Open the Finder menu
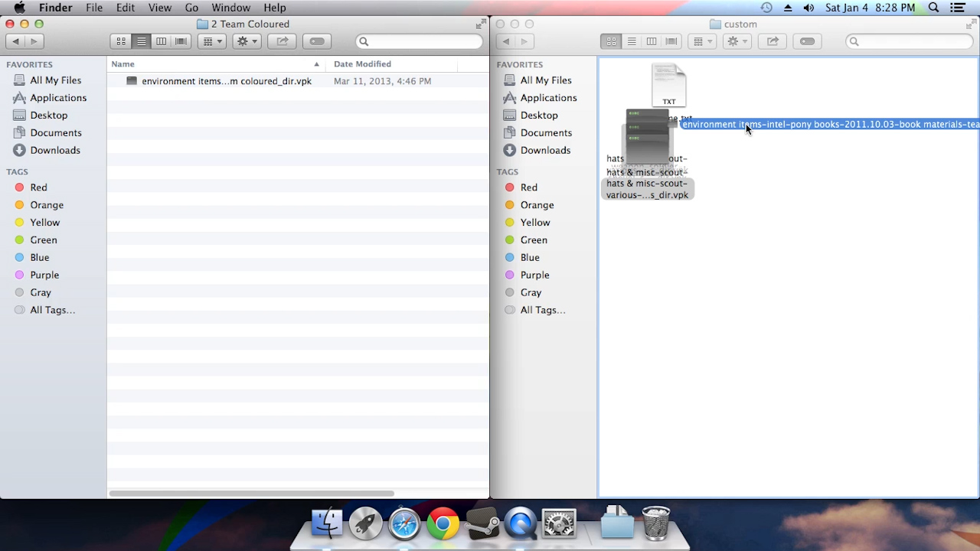The height and width of the screenshot is (551, 980). 56,8
